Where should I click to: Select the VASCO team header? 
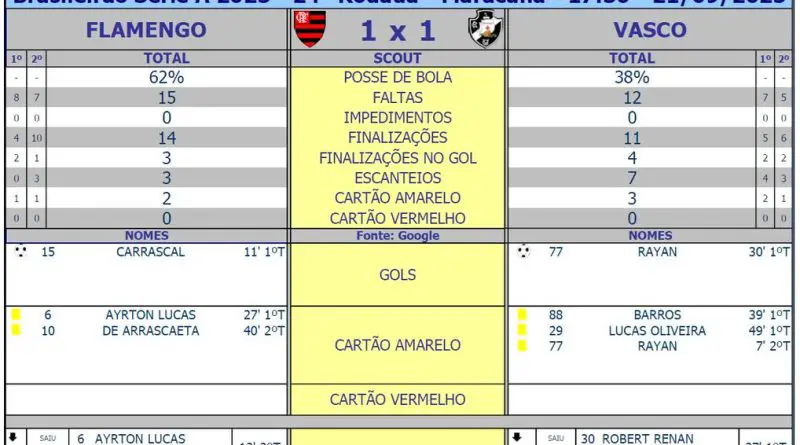click(649, 30)
